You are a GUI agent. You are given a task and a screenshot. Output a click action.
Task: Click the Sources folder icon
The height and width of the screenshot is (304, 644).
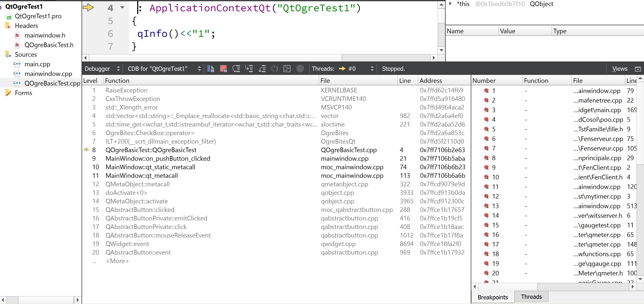[x=8, y=55]
